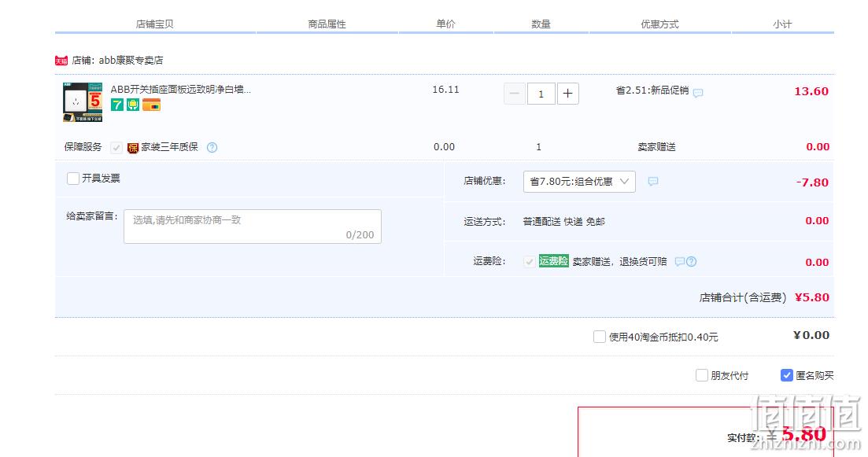
Task: Click the 卖家赠送，退换货可赔 text
Action: 619,262
